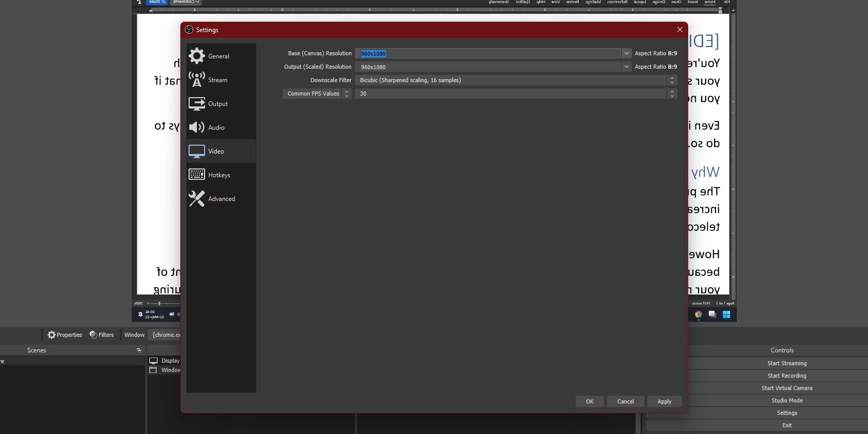Open the General settings gear icon
The image size is (868, 434).
click(x=197, y=56)
